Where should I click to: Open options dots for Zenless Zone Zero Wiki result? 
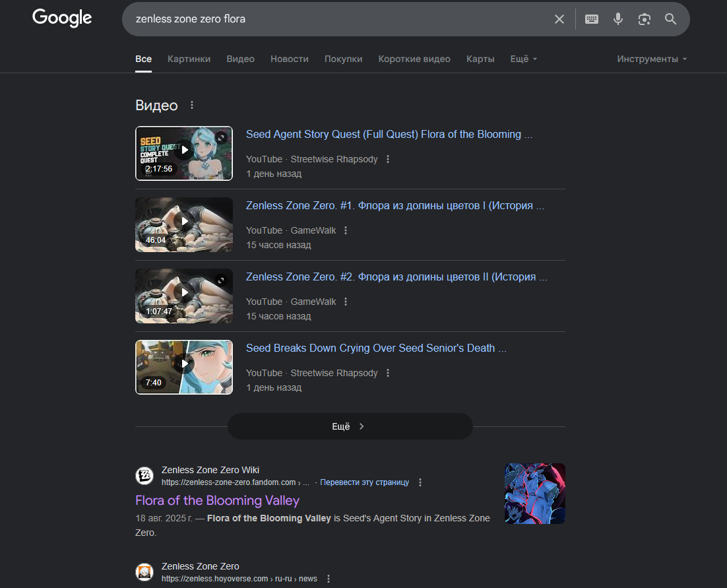click(420, 482)
